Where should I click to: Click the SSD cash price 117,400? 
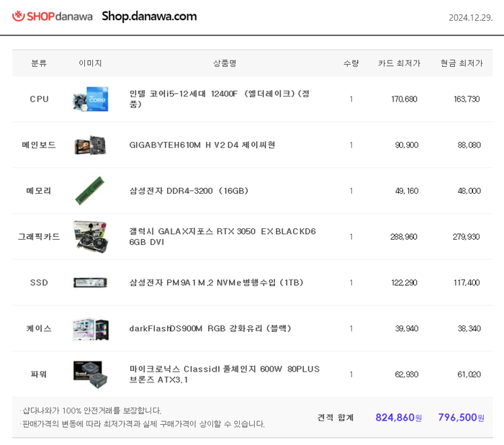click(467, 283)
